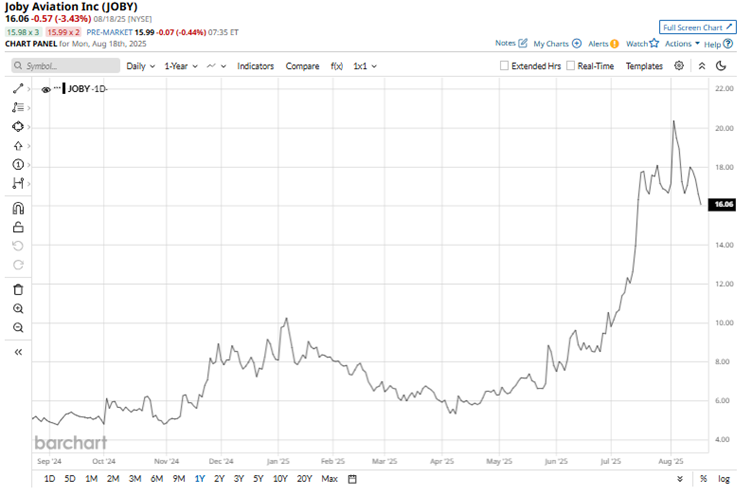Image resolution: width=752 pixels, height=497 pixels.
Task: Open the 1-Year period dropdown
Action: [181, 66]
